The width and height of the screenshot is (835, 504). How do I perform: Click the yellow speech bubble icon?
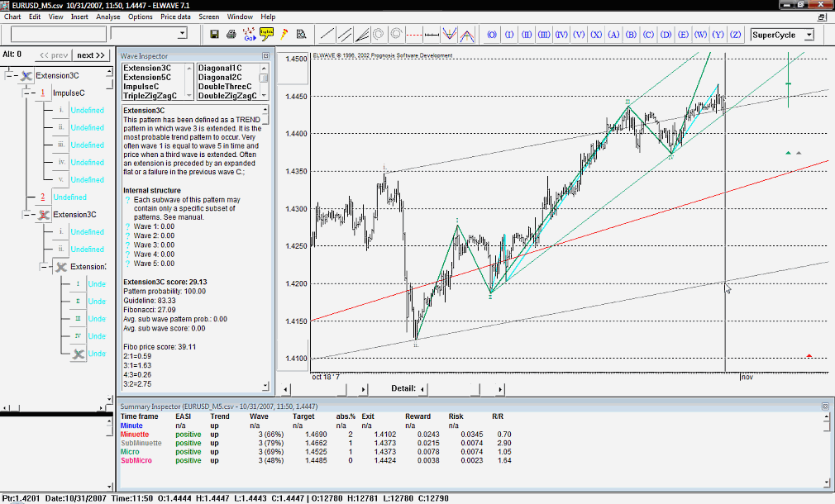266,35
